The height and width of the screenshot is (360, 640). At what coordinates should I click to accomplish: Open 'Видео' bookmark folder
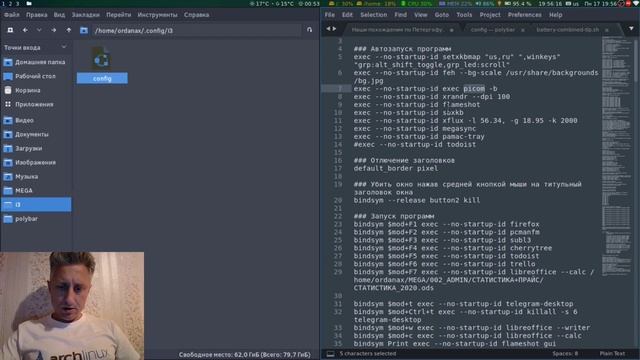(36, 120)
